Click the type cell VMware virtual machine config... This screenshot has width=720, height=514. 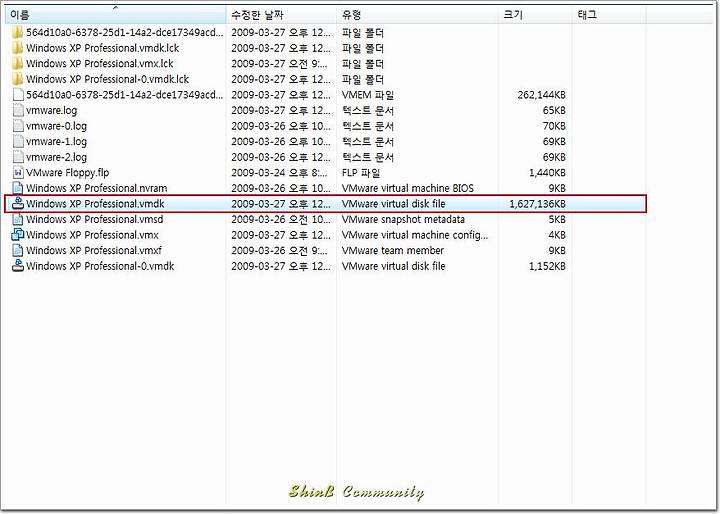pos(415,235)
